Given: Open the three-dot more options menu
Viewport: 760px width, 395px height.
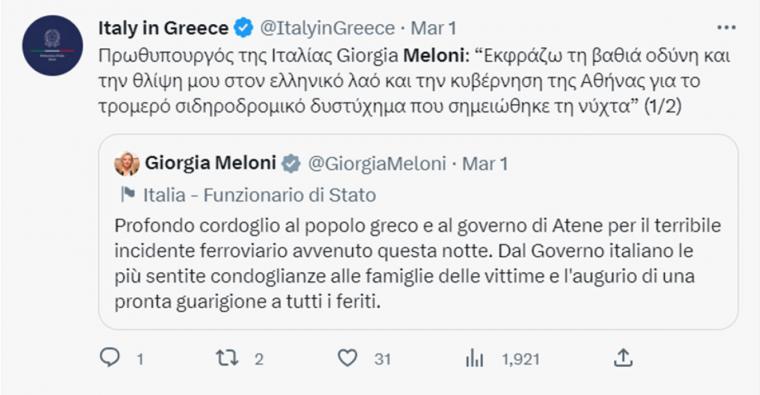Looking at the screenshot, I should click(x=726, y=28).
